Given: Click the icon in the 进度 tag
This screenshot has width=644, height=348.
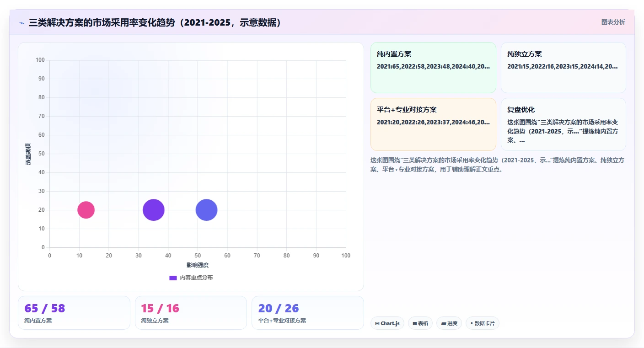Looking at the screenshot, I should pos(444,323).
